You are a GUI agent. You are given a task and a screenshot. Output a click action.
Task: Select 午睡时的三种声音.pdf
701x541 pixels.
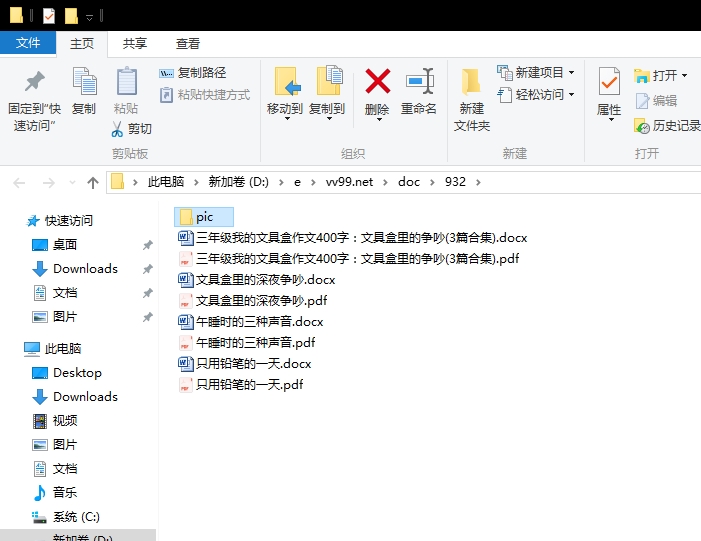247,342
